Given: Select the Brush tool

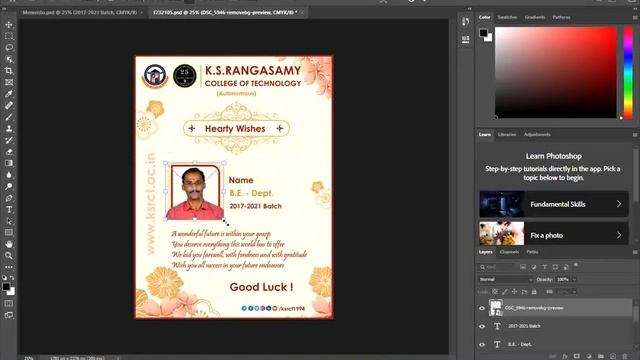Looking at the screenshot, I should (x=9, y=117).
